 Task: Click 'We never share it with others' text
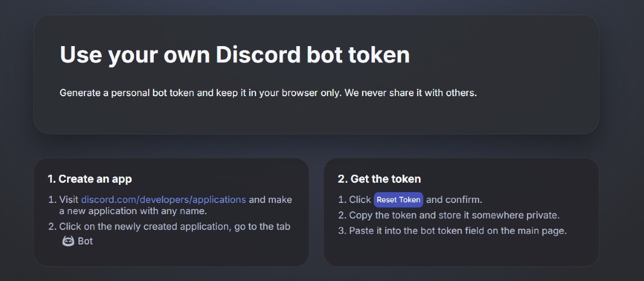pos(411,93)
